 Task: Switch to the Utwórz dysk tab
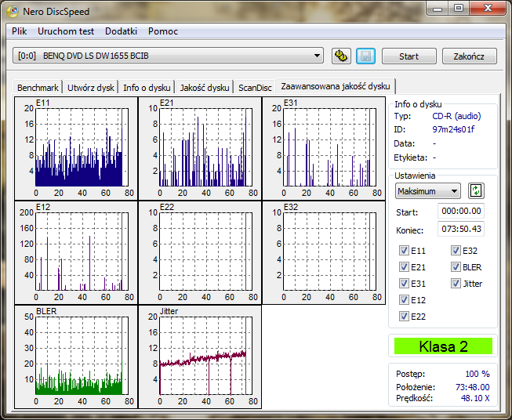91,88
